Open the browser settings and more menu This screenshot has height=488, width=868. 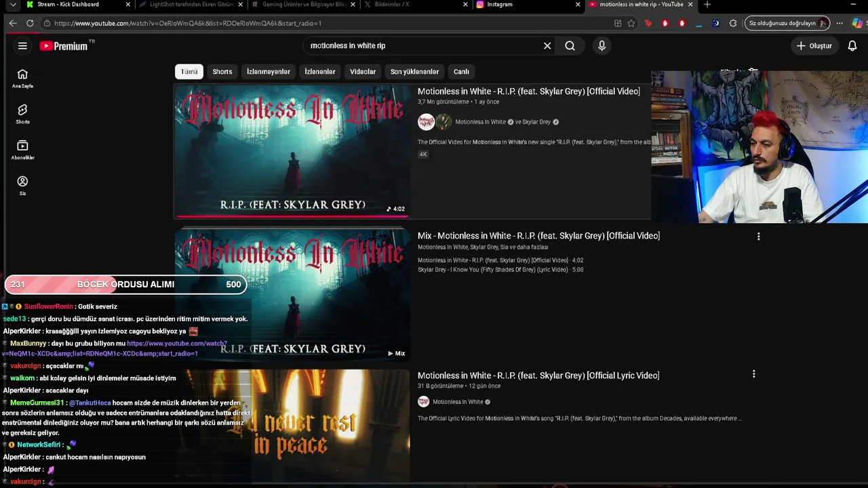click(x=840, y=23)
